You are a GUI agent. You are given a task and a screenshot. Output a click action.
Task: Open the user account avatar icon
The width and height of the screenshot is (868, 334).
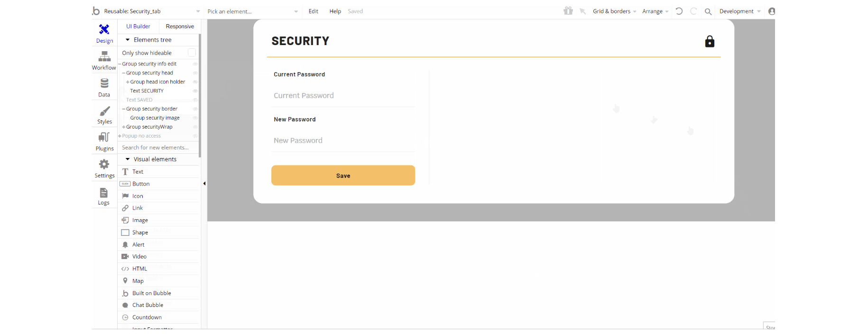click(772, 11)
